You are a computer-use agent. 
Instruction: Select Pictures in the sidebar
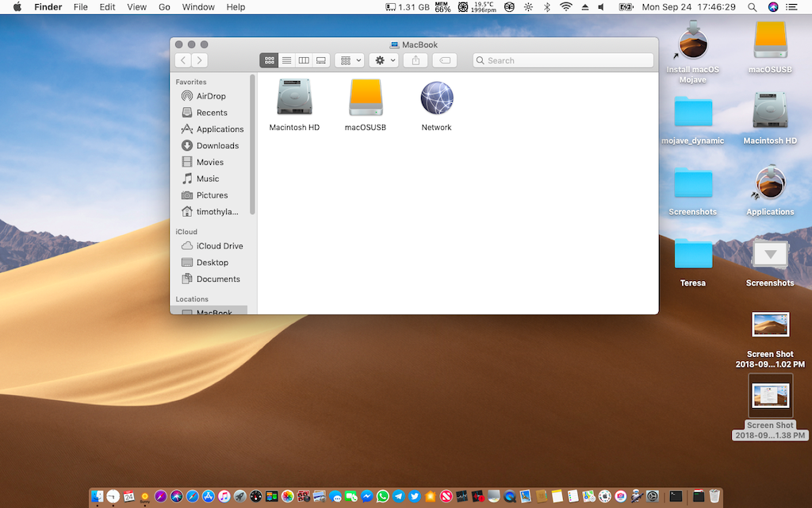tap(212, 195)
